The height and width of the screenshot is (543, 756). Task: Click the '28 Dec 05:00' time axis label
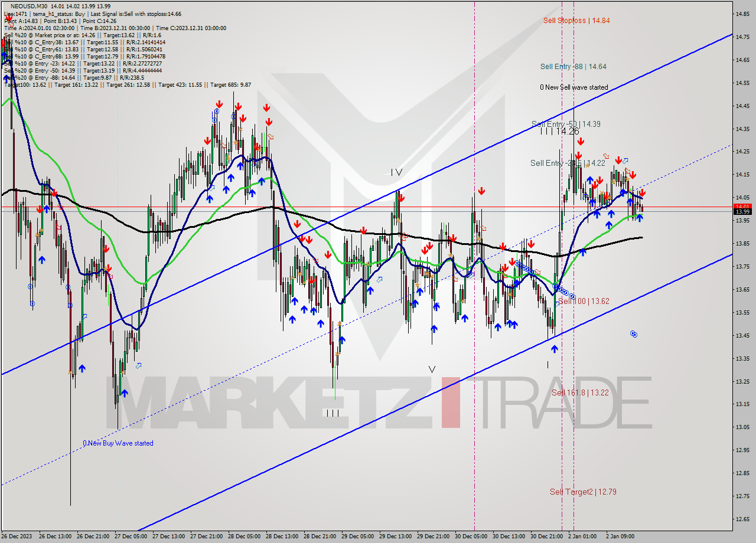[x=244, y=537]
